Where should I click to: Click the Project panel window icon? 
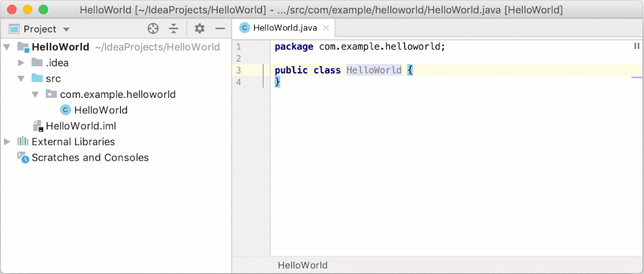(x=14, y=29)
